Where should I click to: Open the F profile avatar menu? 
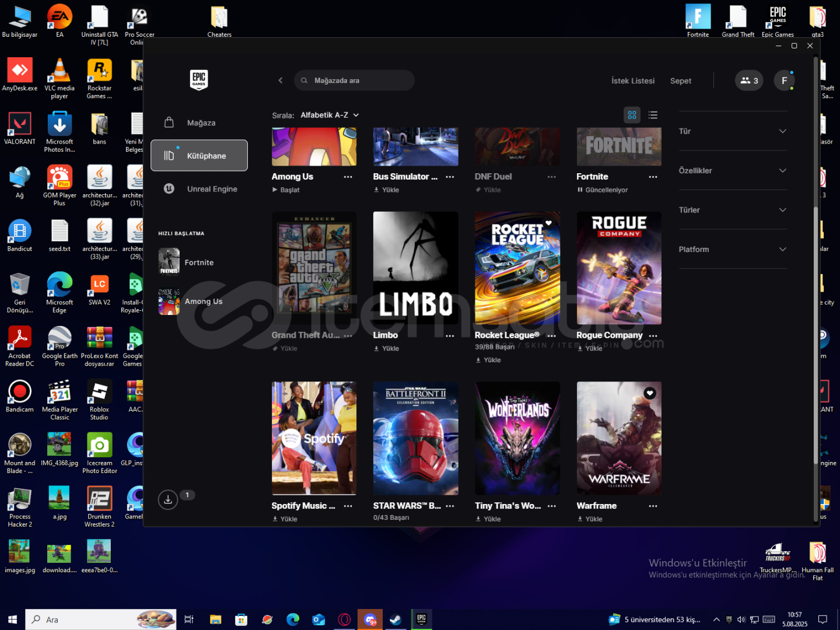pos(784,80)
